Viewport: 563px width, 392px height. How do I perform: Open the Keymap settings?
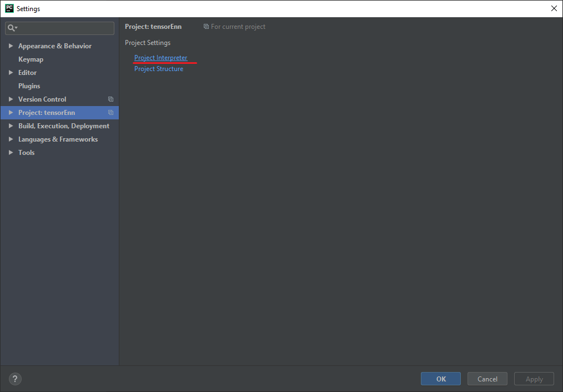[x=31, y=59]
